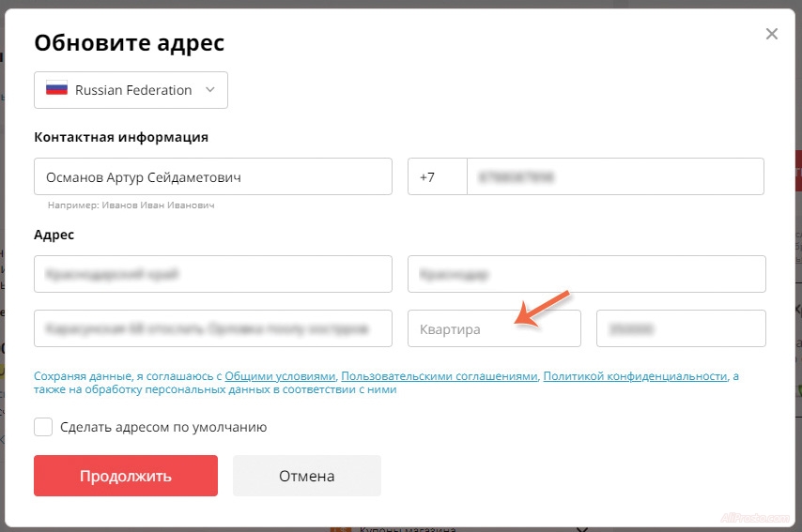Click the phone number input field
The height and width of the screenshot is (532, 802).
[x=615, y=176]
